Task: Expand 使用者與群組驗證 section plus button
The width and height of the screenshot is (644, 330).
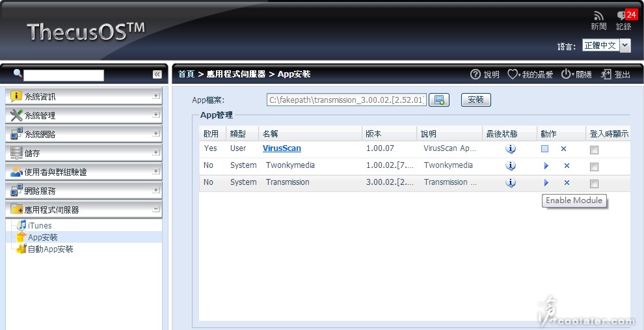Action: click(x=155, y=171)
